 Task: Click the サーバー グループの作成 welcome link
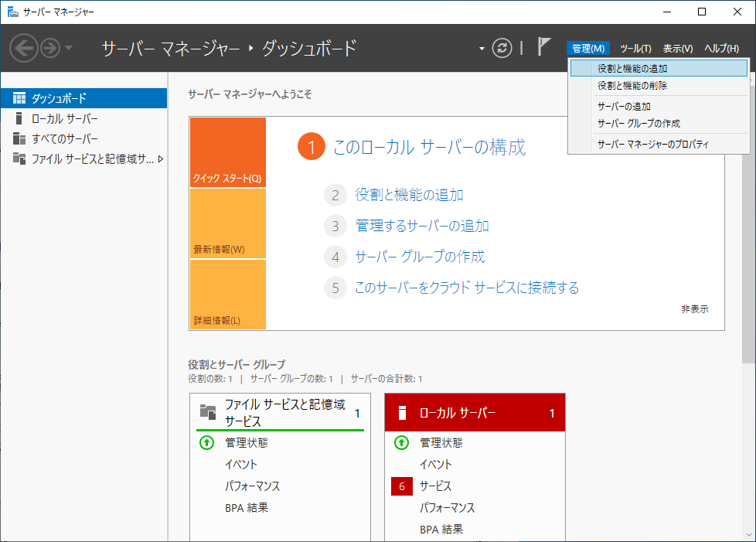pyautogui.click(x=420, y=257)
